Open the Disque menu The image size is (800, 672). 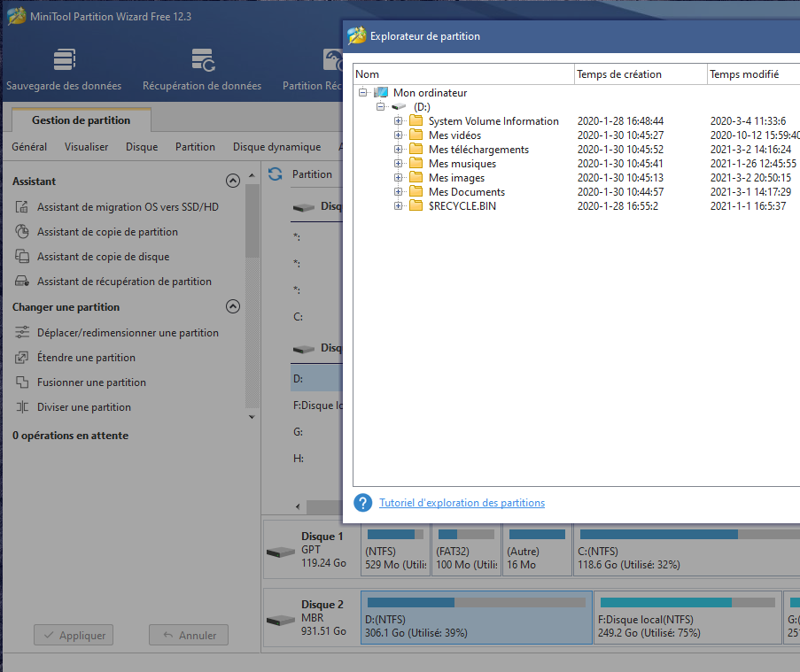click(142, 147)
